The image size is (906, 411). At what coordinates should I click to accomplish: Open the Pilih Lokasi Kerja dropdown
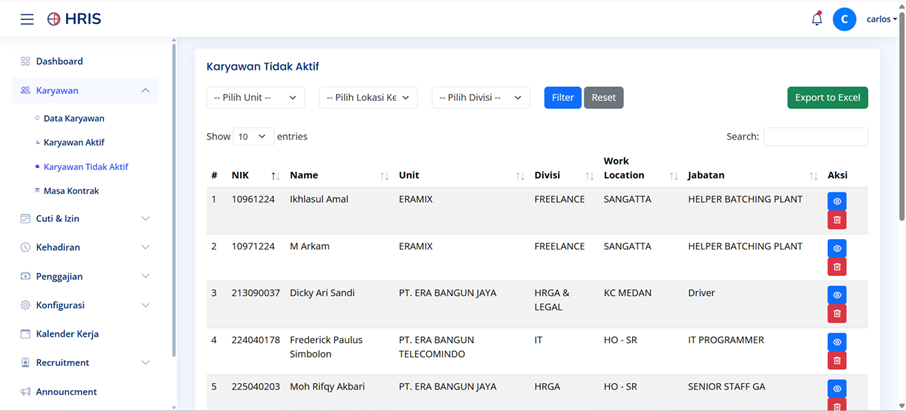(368, 98)
